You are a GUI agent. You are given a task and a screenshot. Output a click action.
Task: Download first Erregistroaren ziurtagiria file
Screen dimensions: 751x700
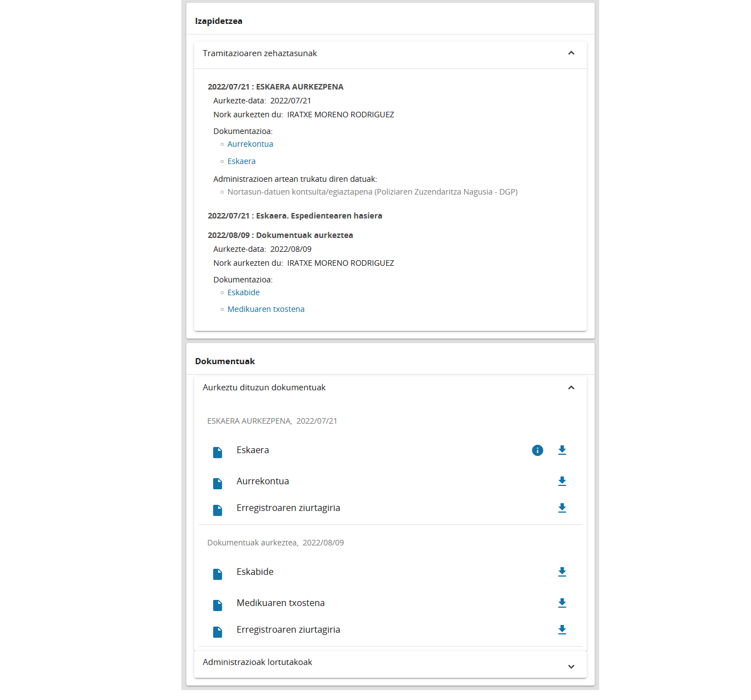click(562, 508)
